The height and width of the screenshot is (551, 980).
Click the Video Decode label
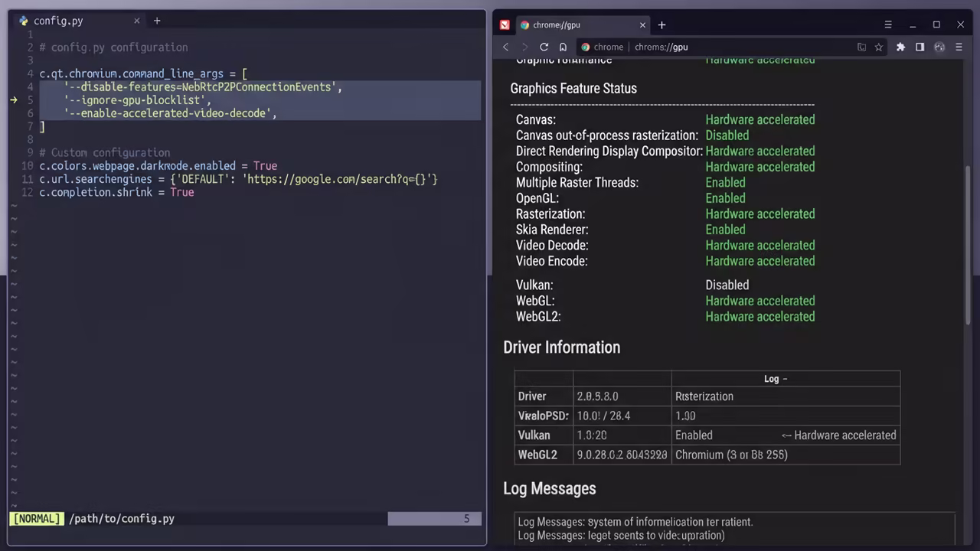click(552, 246)
